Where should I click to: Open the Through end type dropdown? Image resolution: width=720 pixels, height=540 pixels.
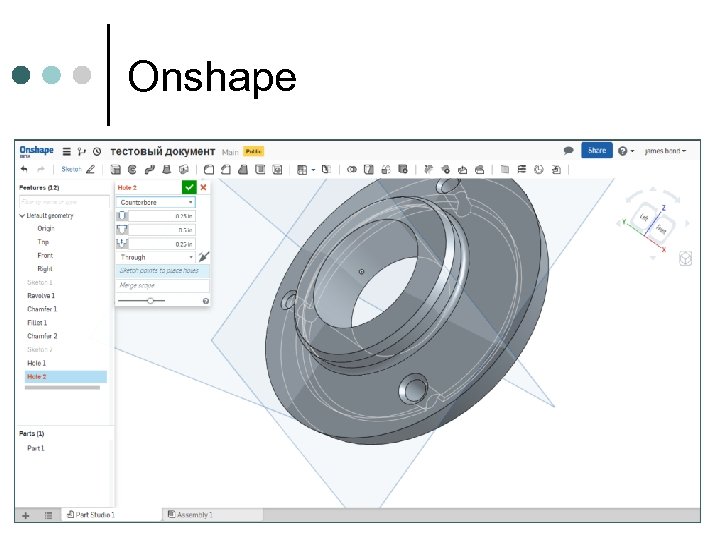156,257
